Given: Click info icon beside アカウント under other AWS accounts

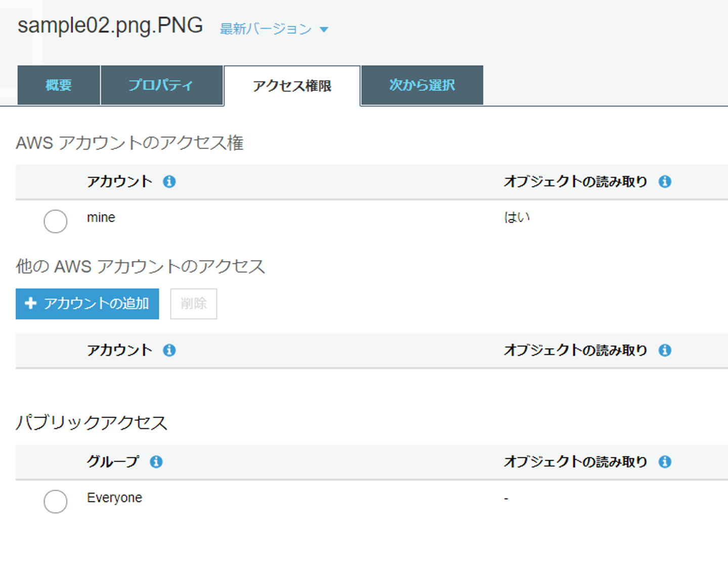Looking at the screenshot, I should pos(169,350).
